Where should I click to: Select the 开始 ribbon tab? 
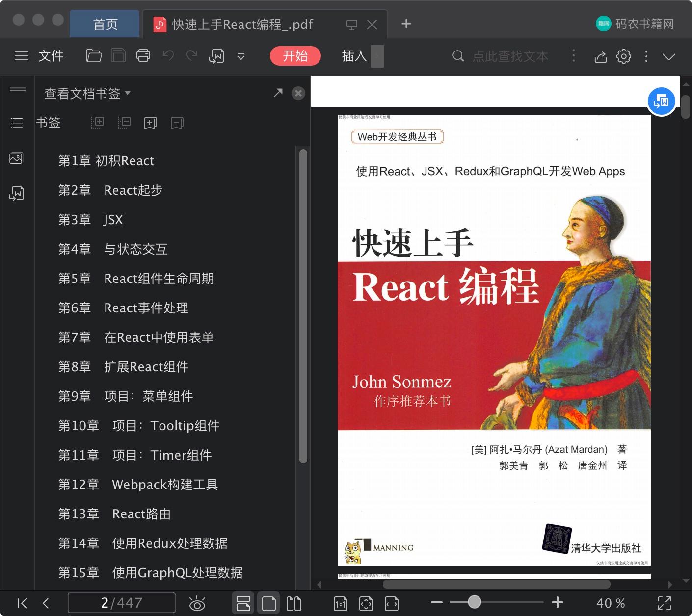click(295, 56)
